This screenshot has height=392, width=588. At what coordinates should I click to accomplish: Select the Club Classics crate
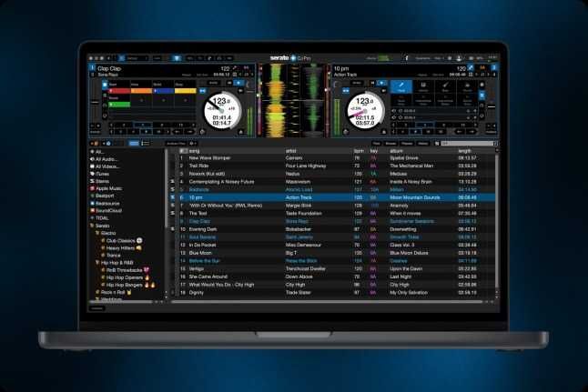(121, 241)
